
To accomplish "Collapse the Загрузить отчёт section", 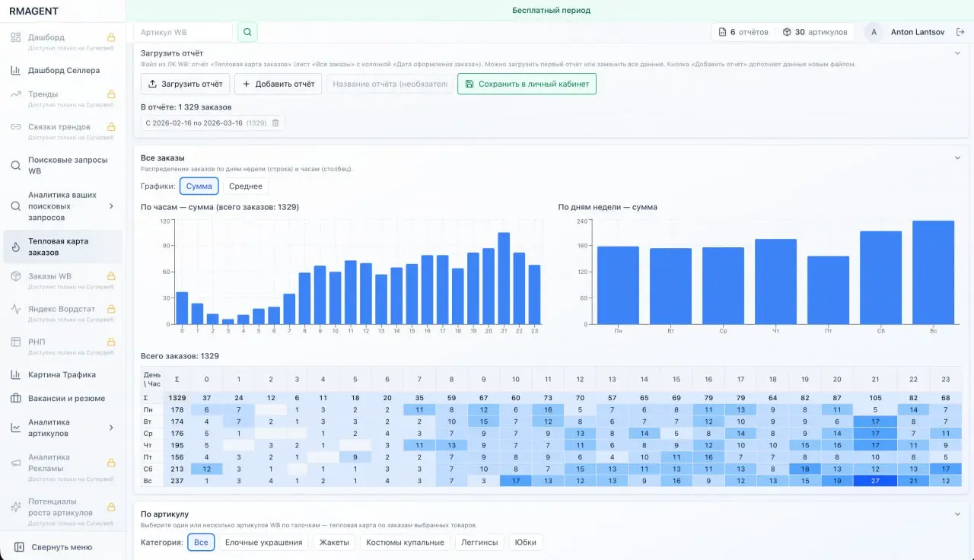I will (958, 53).
